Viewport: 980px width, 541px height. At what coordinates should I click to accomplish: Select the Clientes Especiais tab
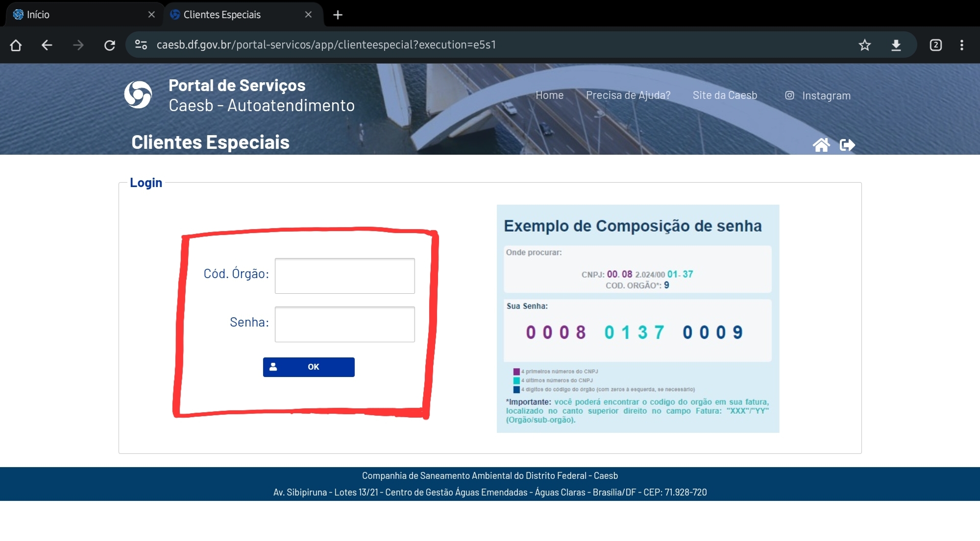(244, 15)
